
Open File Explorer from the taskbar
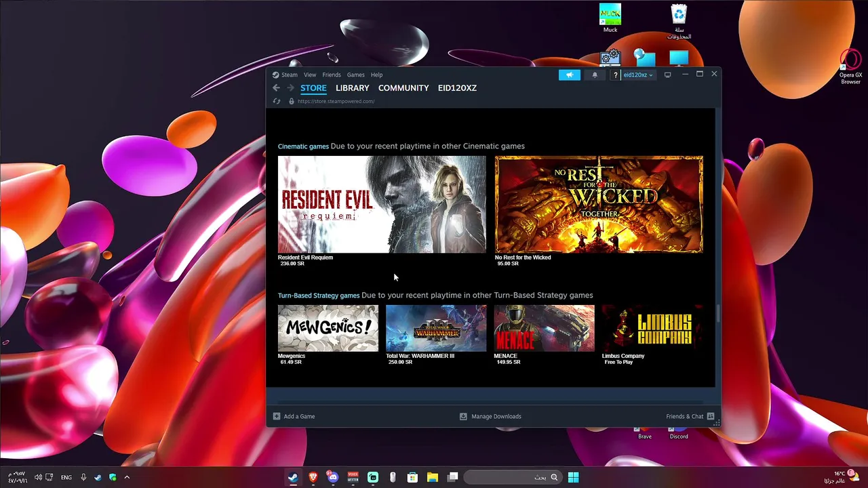coord(432,477)
